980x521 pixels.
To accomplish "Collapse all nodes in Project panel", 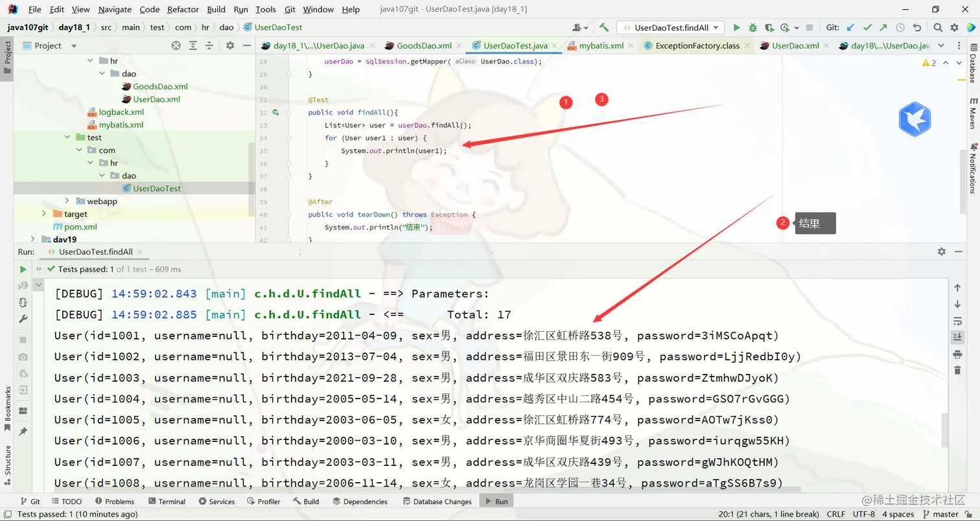I will pos(210,45).
